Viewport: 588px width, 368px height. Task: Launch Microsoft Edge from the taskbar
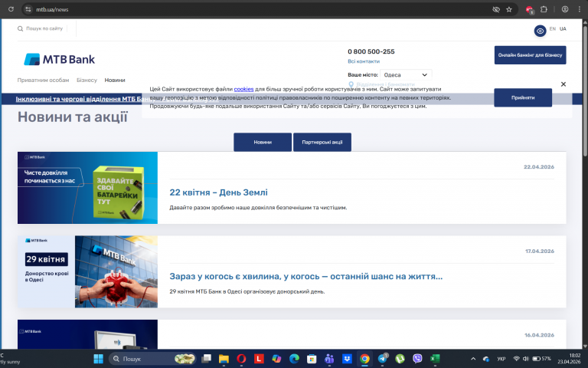294,359
